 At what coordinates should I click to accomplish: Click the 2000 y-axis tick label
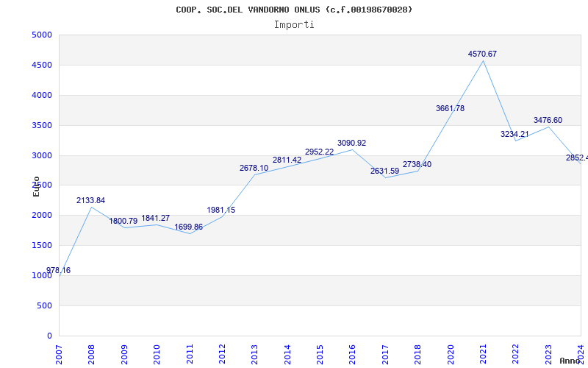[42, 216]
